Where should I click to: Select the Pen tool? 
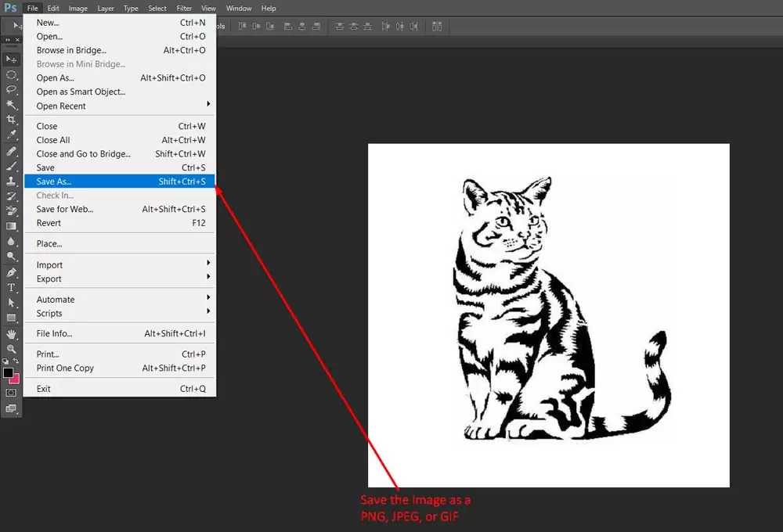pyautogui.click(x=11, y=272)
